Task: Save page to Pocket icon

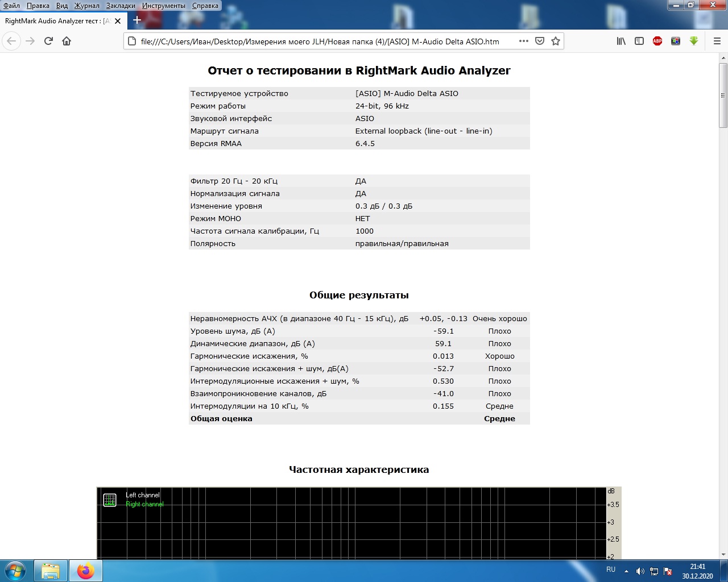Action: [x=540, y=41]
